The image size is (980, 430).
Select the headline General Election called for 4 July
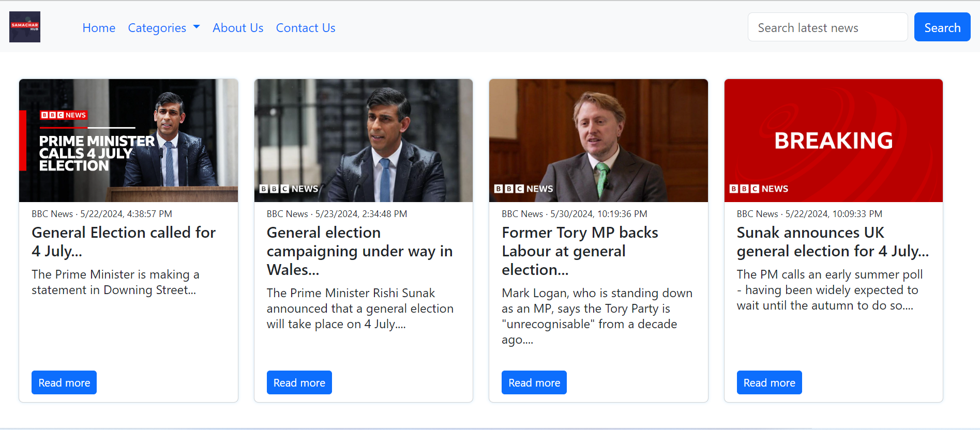pos(124,242)
